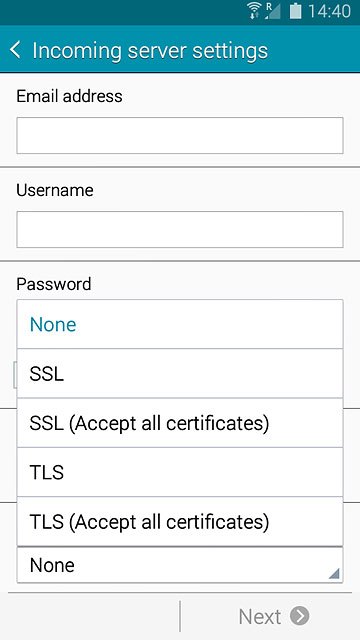Tap the 14:40 clock in status bar
This screenshot has width=360, height=640.
[329, 11]
